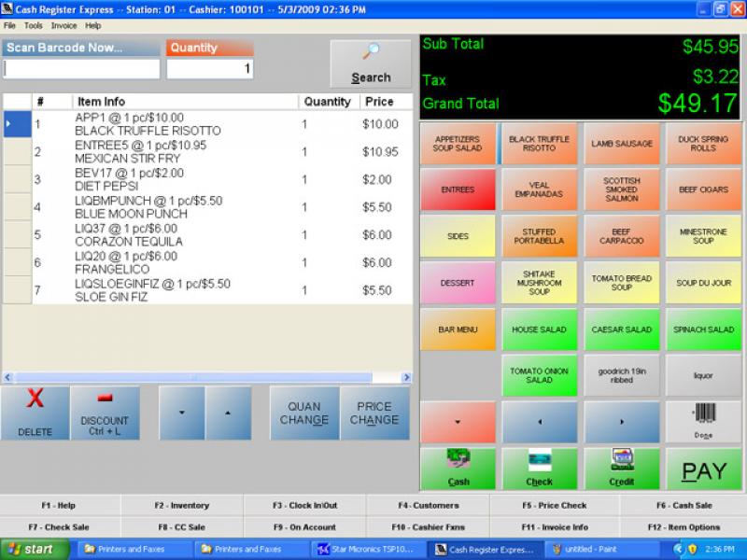Click the red down-arrow category scroll button
Viewport: 747px width, 560px height.
pyautogui.click(x=458, y=422)
